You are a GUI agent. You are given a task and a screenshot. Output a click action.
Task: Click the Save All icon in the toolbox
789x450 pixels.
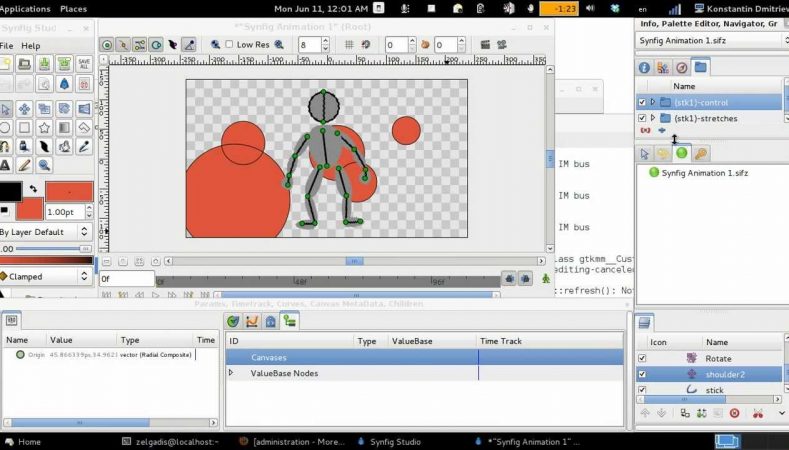[84, 64]
